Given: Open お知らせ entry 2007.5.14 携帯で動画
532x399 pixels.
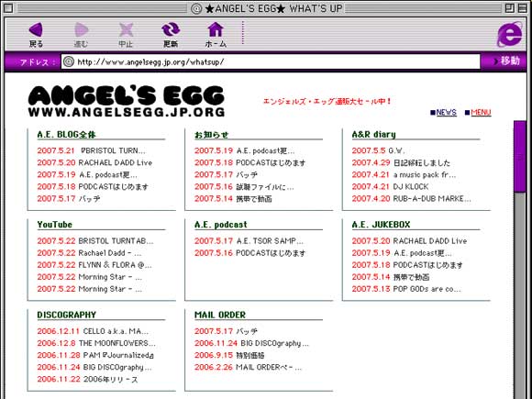Looking at the screenshot, I should pyautogui.click(x=233, y=198).
